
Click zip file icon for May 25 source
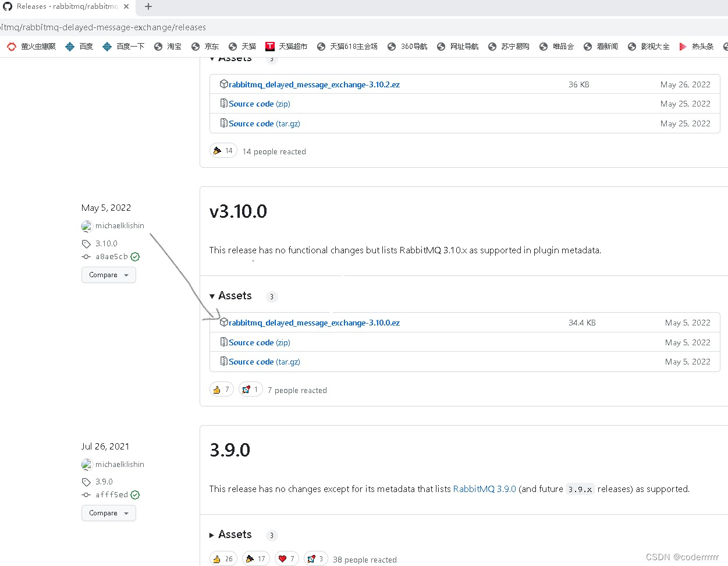click(223, 103)
